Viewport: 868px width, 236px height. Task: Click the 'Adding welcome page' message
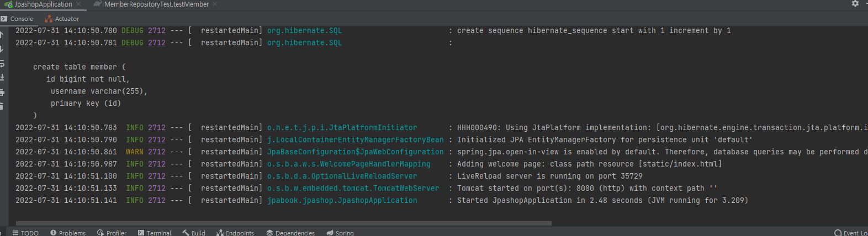[x=590, y=164]
